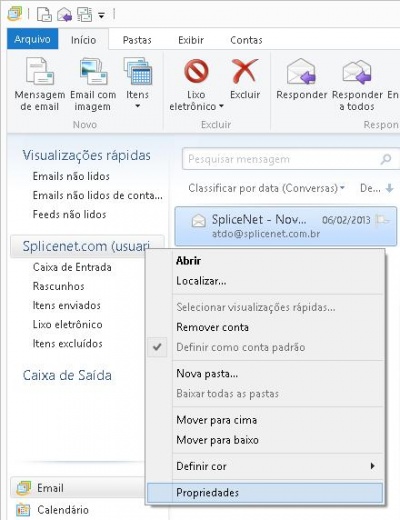The image size is (400, 520).
Task: Toggle sort order arrow next to De...
Action: pyautogui.click(x=389, y=188)
